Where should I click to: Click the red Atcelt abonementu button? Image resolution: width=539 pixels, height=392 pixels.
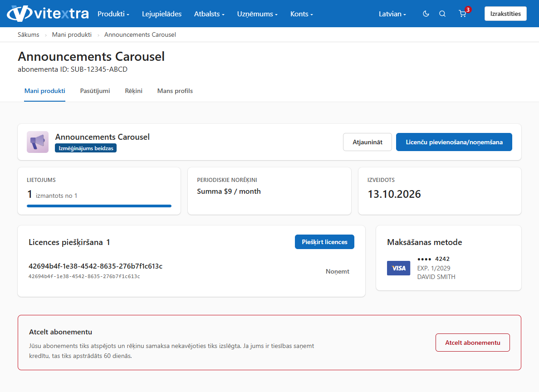click(473, 343)
